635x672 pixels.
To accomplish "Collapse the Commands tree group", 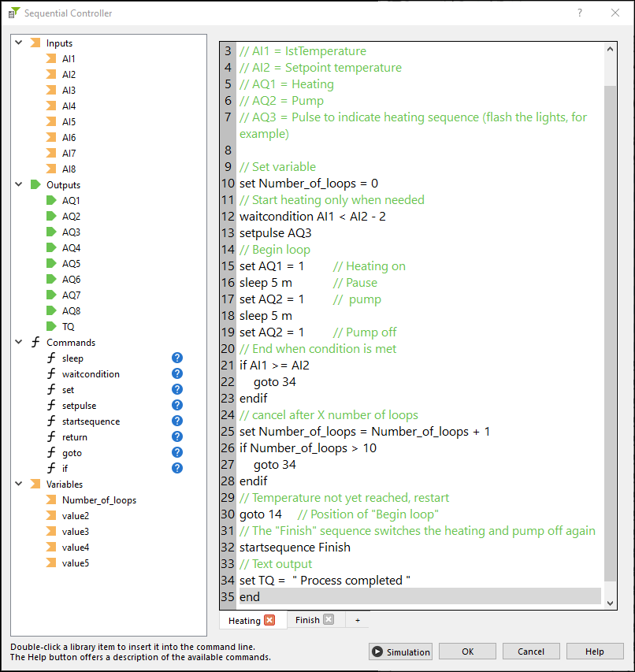I will click(x=18, y=343).
